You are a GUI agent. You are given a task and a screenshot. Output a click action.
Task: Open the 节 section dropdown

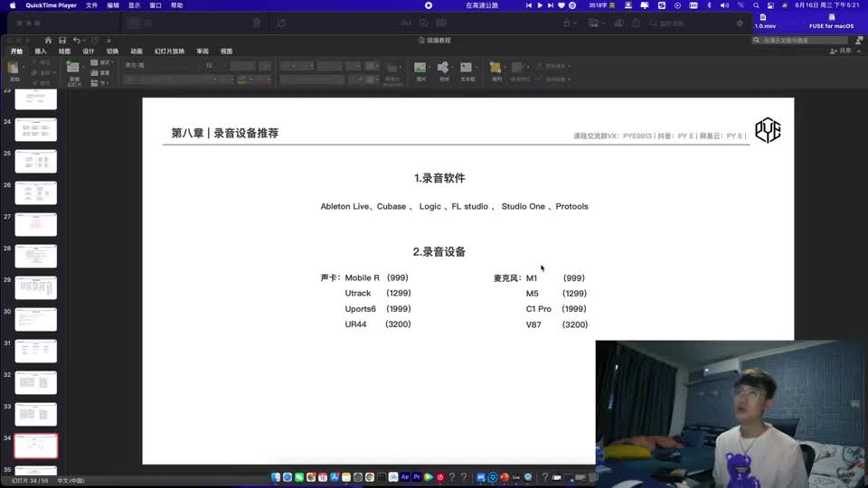(x=100, y=83)
